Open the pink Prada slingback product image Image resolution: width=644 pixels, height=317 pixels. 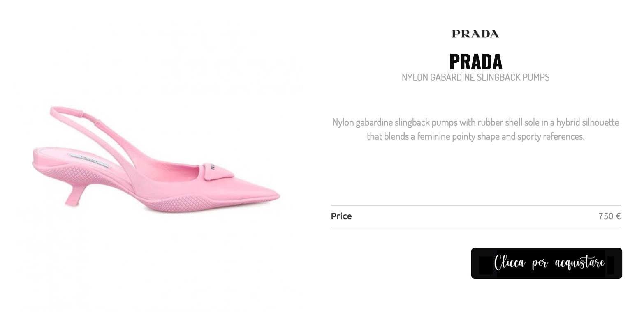(157, 159)
